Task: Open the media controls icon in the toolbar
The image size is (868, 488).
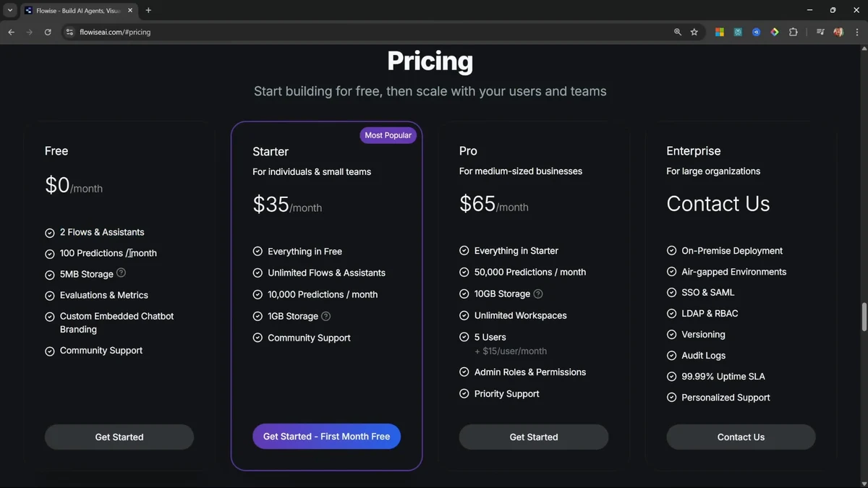Action: (x=820, y=32)
